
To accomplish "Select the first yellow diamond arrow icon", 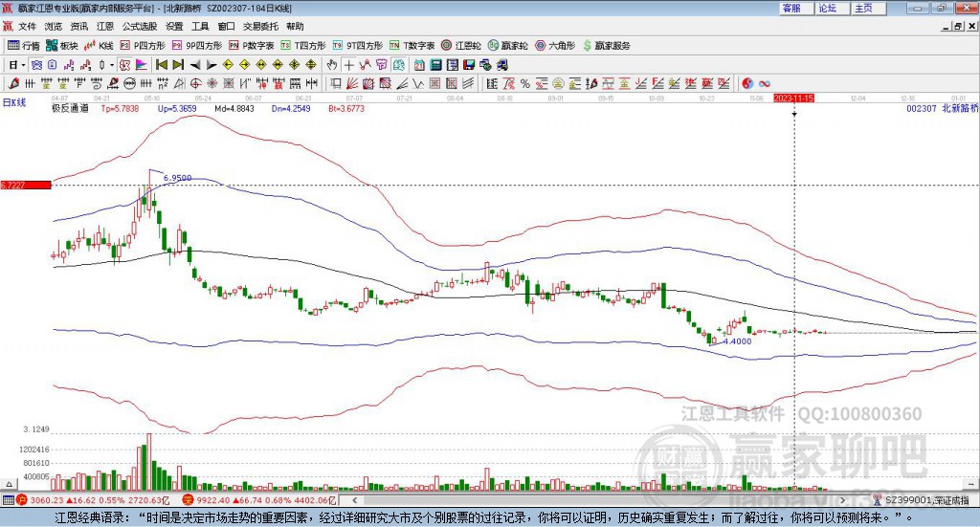I will point(228,65).
